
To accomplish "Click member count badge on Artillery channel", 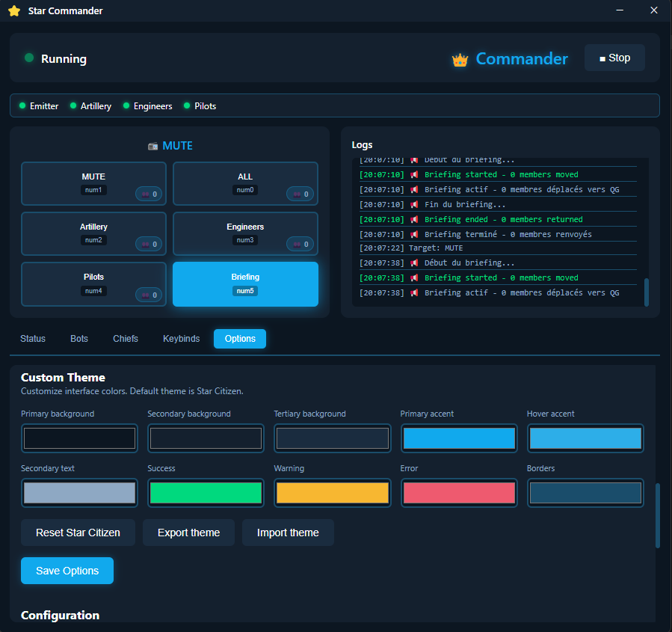I will (x=149, y=245).
